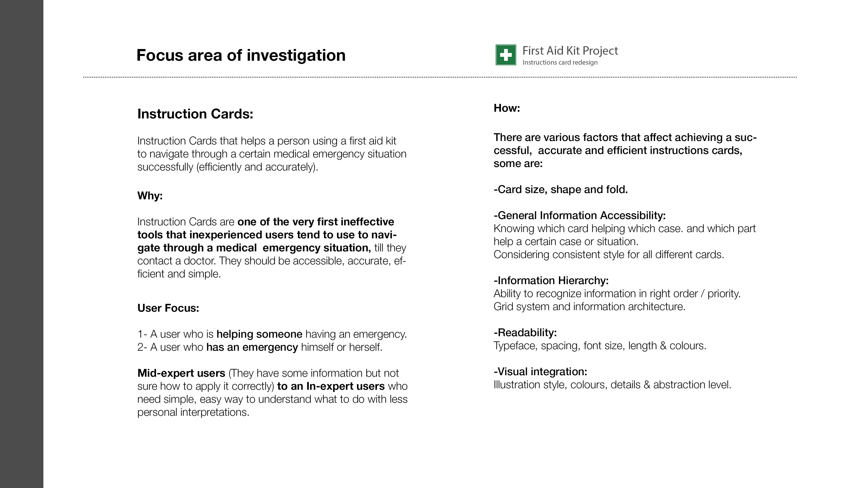This screenshot has width=868, height=488.
Task: Click the dotted divider line below the header
Action: (x=440, y=77)
